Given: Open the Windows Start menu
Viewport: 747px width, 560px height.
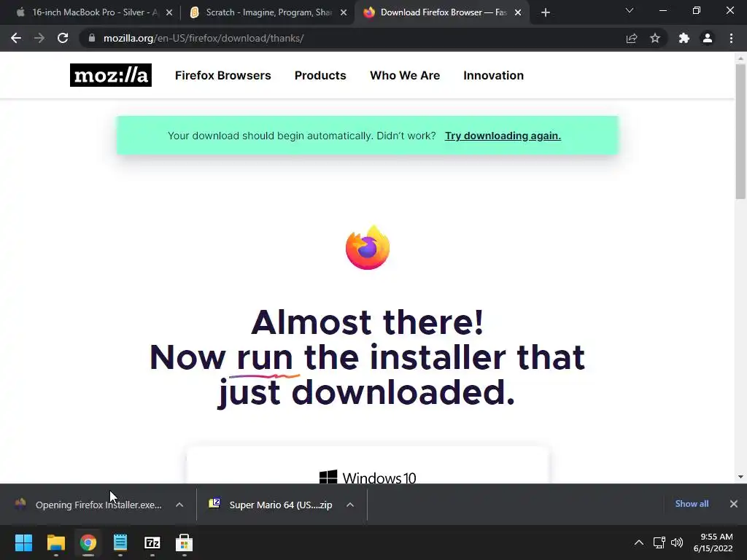Looking at the screenshot, I should click(23, 542).
